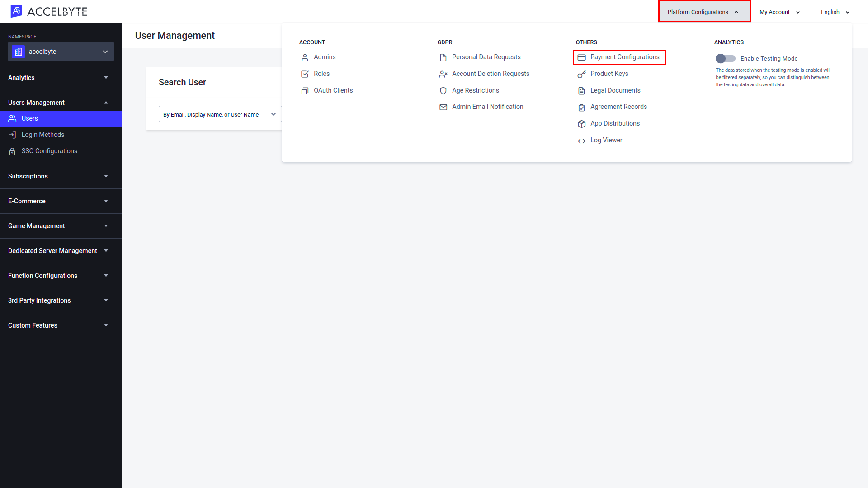The height and width of the screenshot is (488, 868).
Task: Click the Log Viewer icon
Action: tap(581, 140)
